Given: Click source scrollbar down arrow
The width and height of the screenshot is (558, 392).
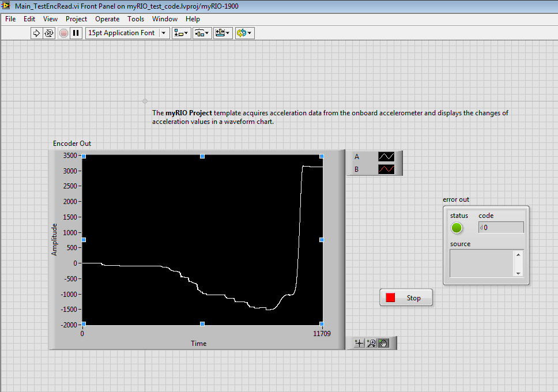Looking at the screenshot, I should tap(518, 273).
